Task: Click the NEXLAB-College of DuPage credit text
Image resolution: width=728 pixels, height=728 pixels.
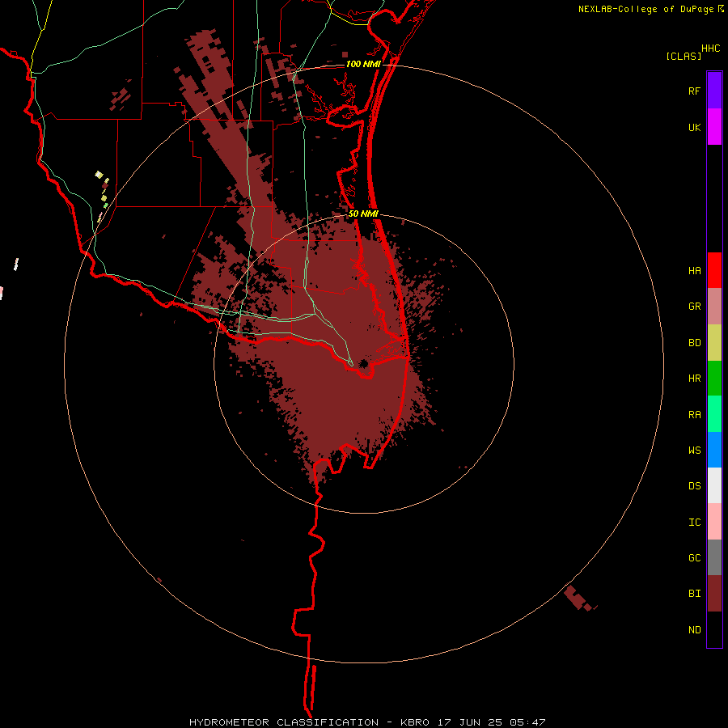Action: [x=645, y=9]
